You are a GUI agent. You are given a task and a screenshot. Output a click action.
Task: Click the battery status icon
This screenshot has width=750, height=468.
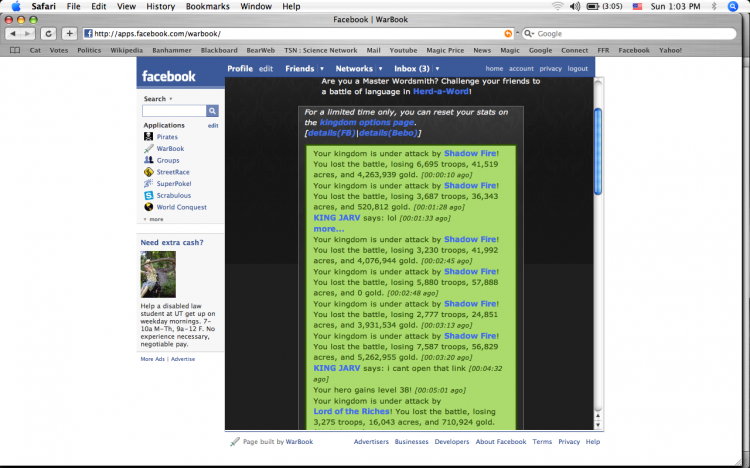pyautogui.click(x=593, y=6)
